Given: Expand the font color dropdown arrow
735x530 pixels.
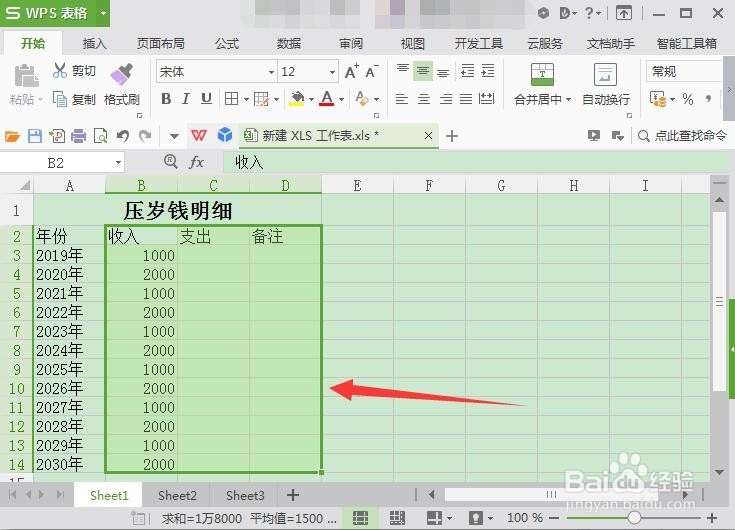Looking at the screenshot, I should point(341,99).
